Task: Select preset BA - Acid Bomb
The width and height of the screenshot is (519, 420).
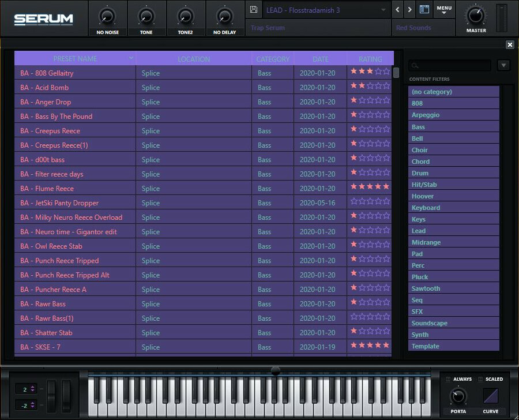Action: [75, 88]
